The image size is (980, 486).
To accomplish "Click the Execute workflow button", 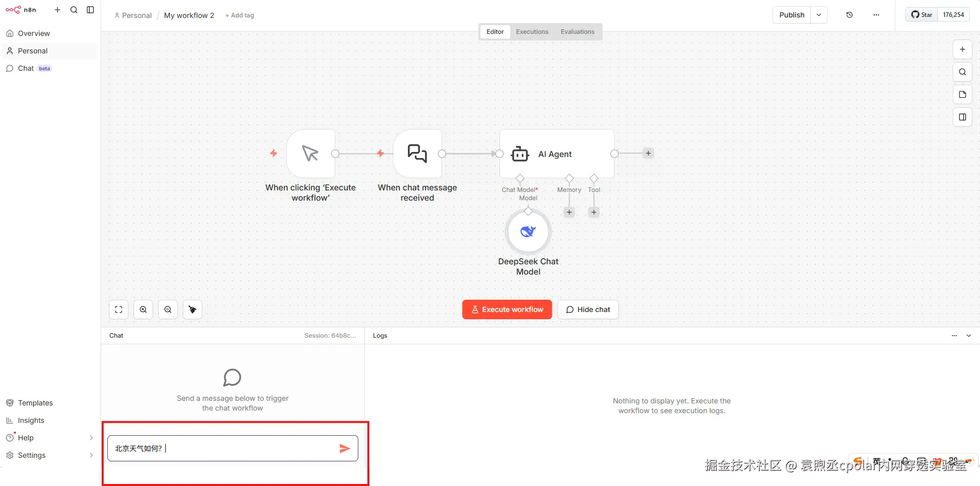I will coord(507,309).
